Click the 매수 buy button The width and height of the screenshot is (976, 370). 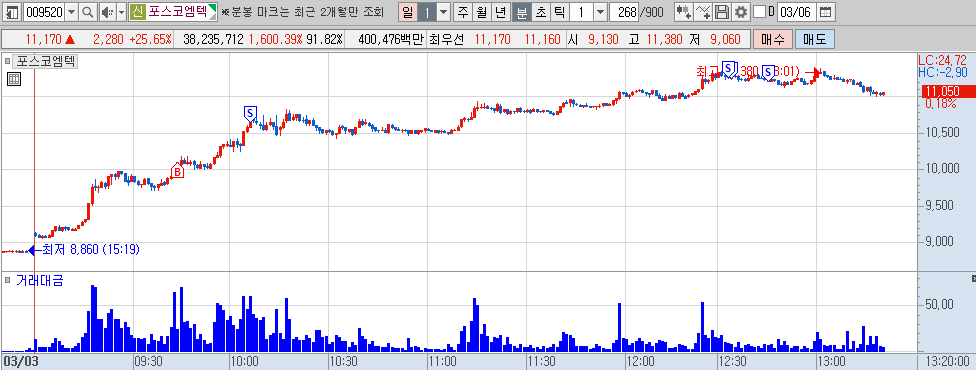point(773,40)
